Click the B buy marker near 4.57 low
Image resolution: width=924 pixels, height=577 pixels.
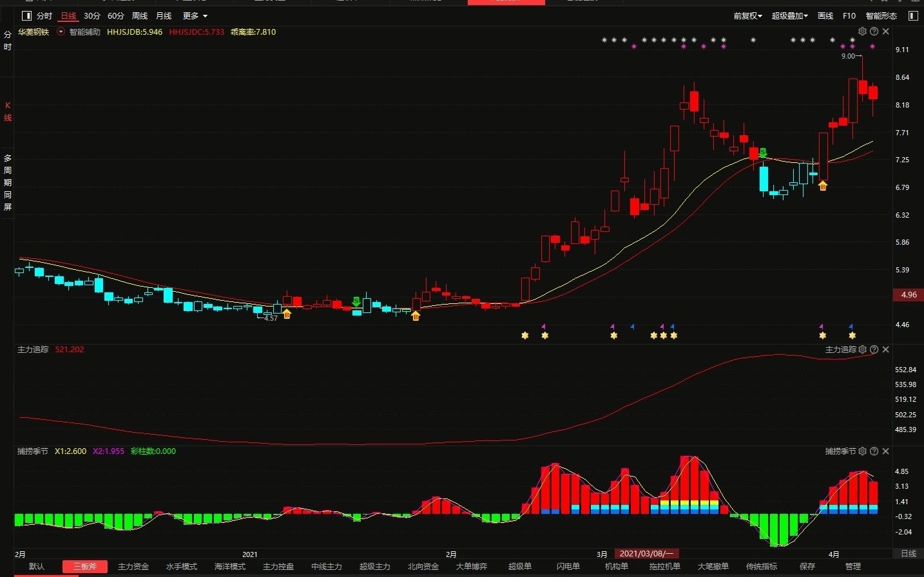coord(287,314)
